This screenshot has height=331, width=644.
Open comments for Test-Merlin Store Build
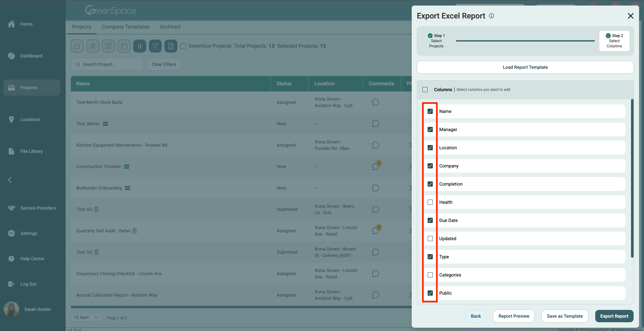click(376, 102)
